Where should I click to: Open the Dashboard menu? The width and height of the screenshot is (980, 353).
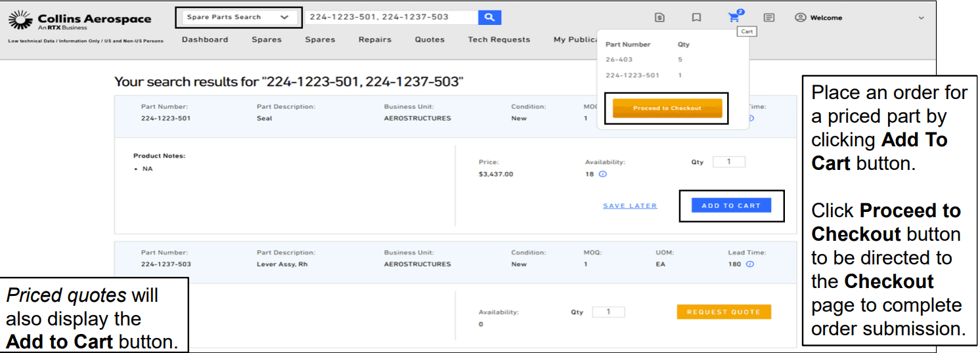click(205, 39)
